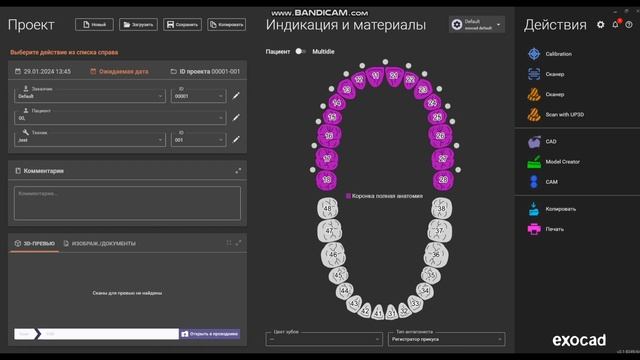This screenshot has width=640, height=360.
Task: Click connector dot between teeth 23 and 24
Action: click(439, 89)
